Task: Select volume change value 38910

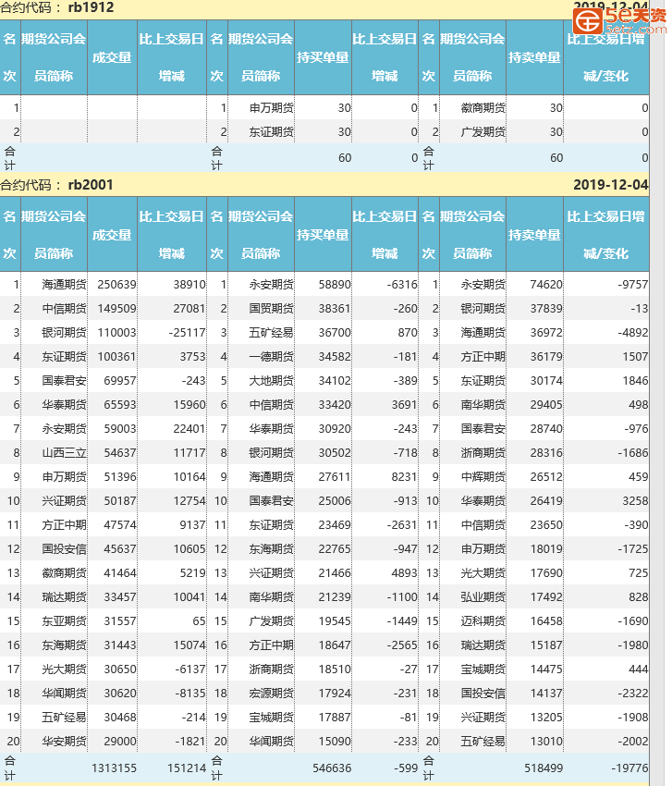Action: click(x=189, y=285)
